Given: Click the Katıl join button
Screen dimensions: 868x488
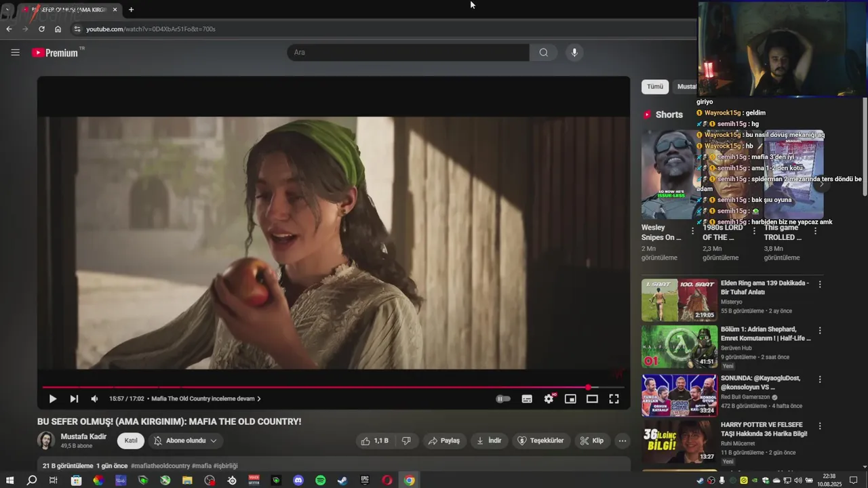Looking at the screenshot, I should [x=131, y=441].
